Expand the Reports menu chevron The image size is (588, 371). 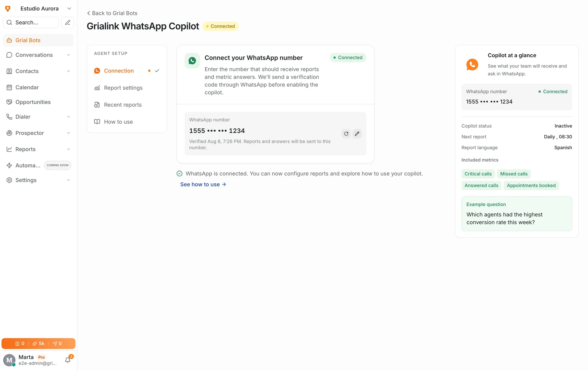68,149
